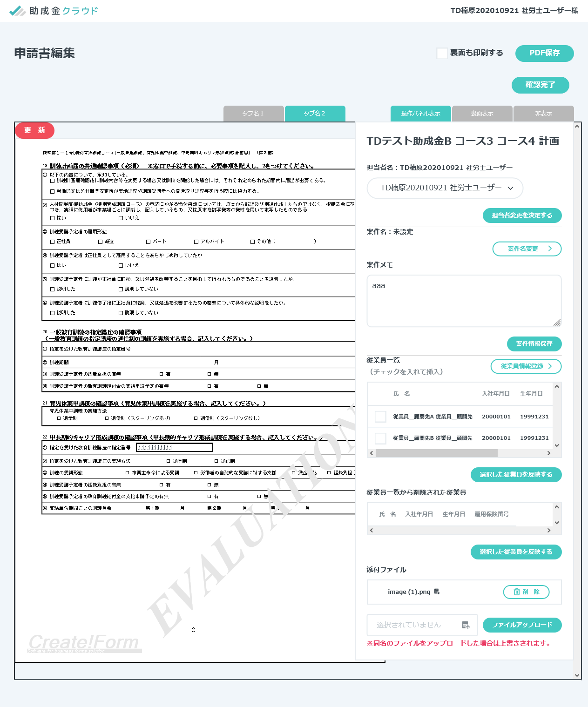Switch to the 裏面表示 tab
Screen dimensions: 588x707
pos(482,114)
